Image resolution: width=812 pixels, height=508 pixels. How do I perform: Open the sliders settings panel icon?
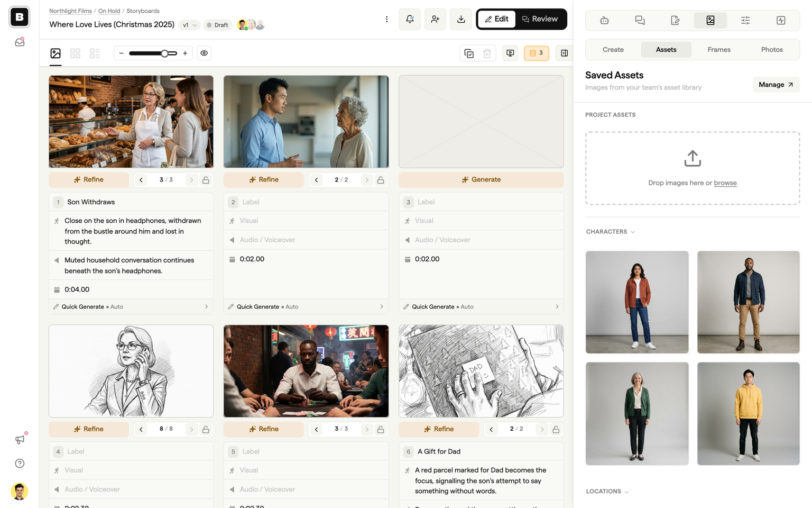point(745,20)
